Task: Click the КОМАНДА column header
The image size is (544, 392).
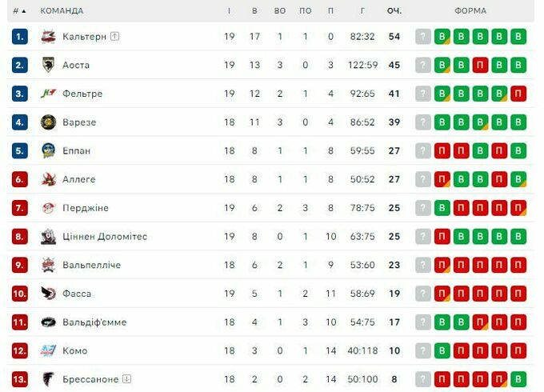Action: 62,11
